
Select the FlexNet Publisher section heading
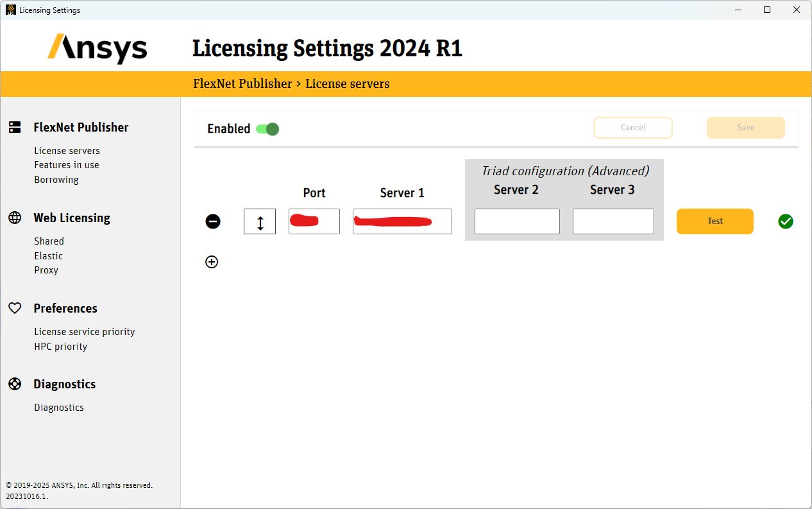(x=81, y=127)
